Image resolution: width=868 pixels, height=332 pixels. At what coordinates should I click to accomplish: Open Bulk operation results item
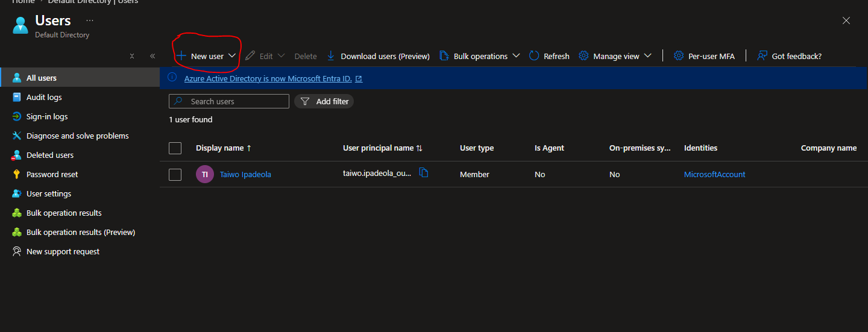[80, 213]
